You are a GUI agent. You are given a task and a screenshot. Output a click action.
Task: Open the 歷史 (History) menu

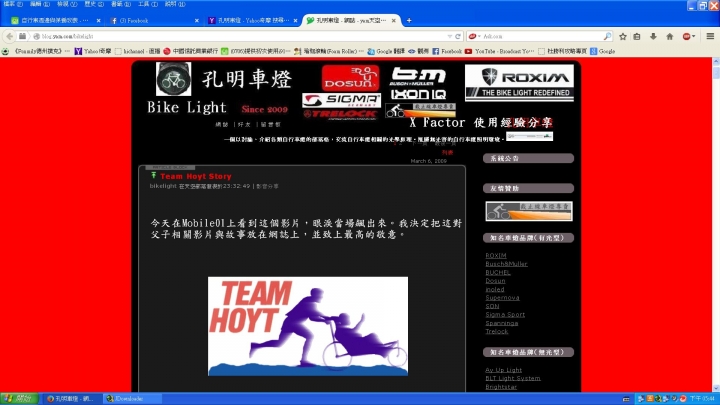(x=94, y=4)
